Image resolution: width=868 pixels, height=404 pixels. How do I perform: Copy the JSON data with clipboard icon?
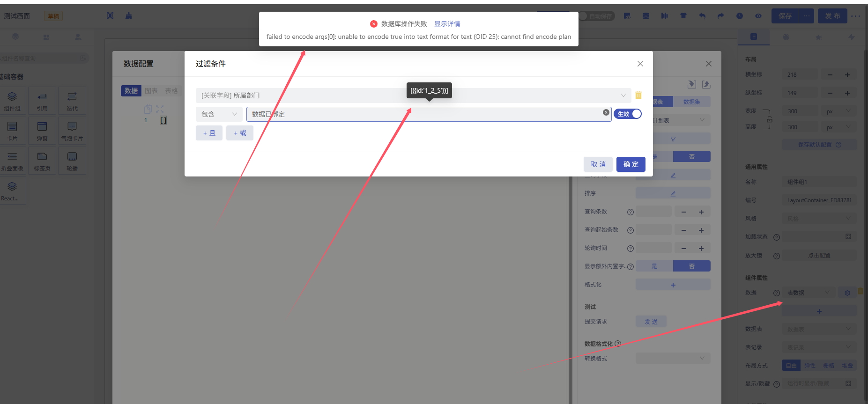[148, 109]
